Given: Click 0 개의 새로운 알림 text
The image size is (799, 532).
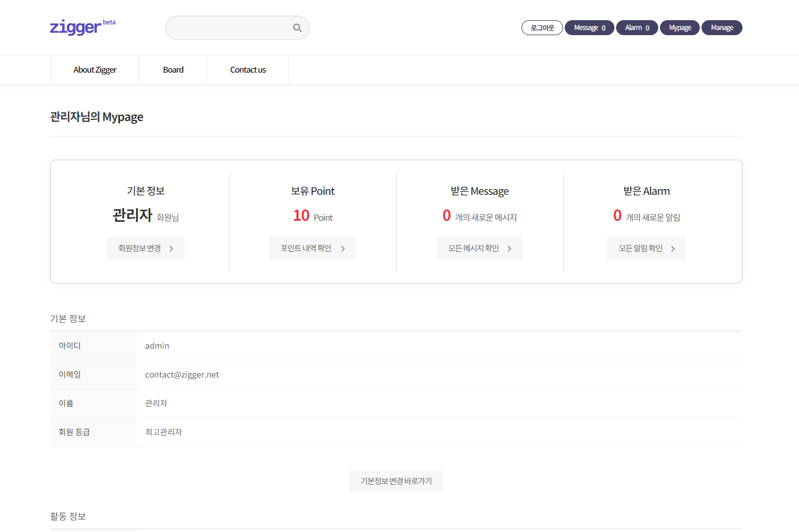Looking at the screenshot, I should pos(646,216).
